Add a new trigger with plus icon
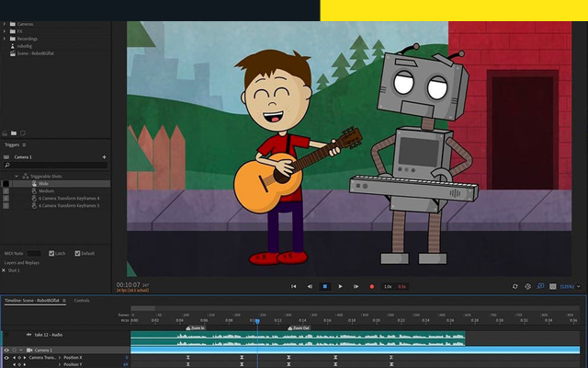The image size is (588, 368). tap(104, 157)
